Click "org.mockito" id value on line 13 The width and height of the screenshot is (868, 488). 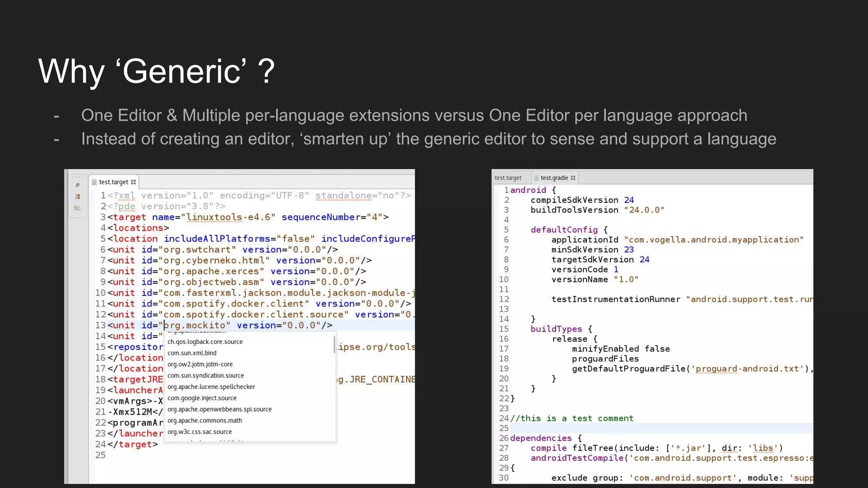(x=195, y=325)
